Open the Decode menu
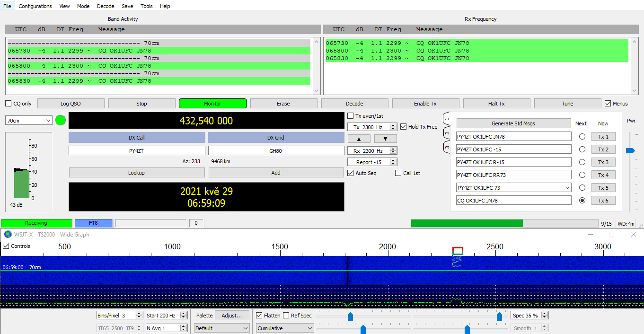644x334 pixels. [106, 6]
